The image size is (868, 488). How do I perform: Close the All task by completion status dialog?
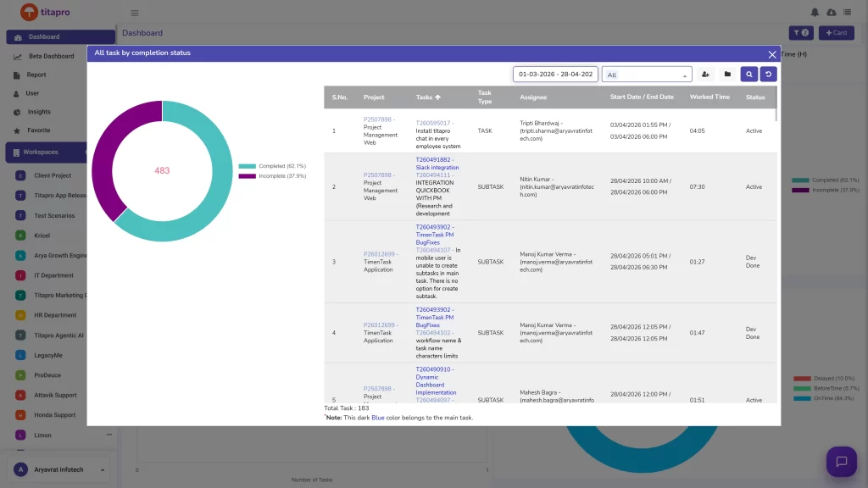pos(772,54)
